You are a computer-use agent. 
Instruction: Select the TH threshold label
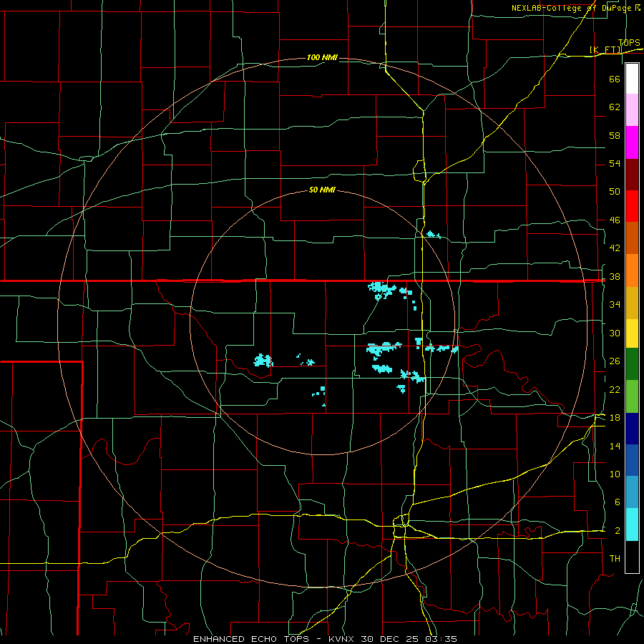click(615, 559)
